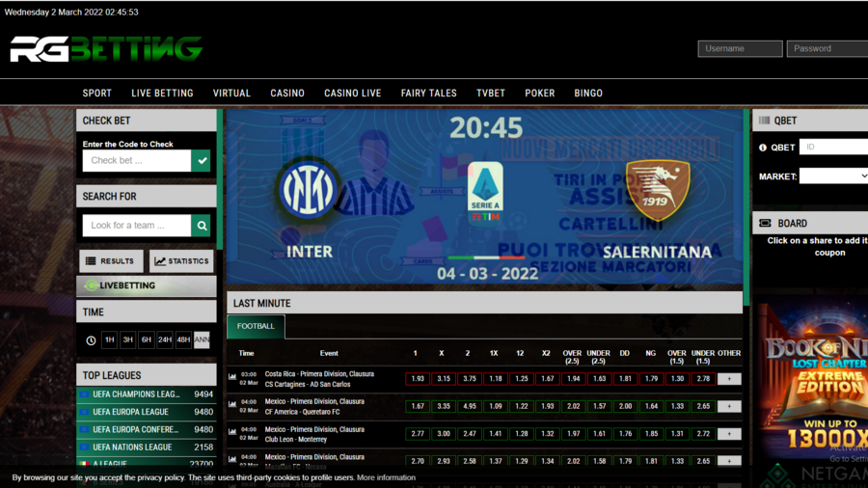
Task: Filter events by 48H time
Action: pos(183,339)
